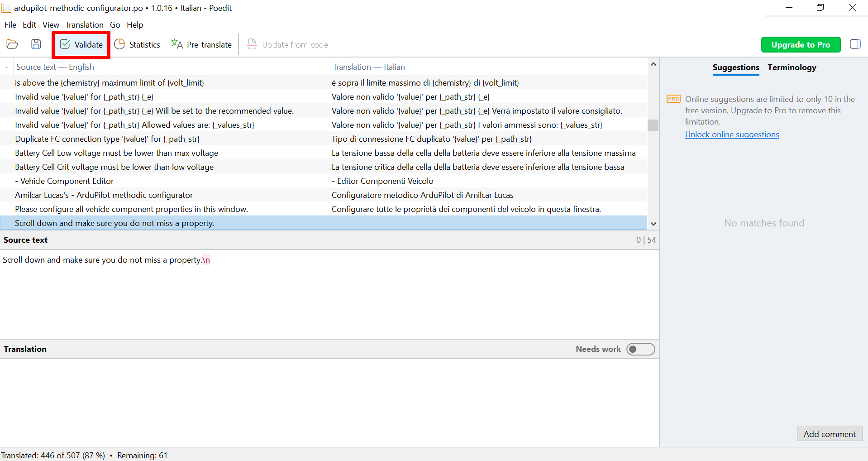Click the source text in the editor pane
The image size is (868, 461).
click(x=106, y=260)
